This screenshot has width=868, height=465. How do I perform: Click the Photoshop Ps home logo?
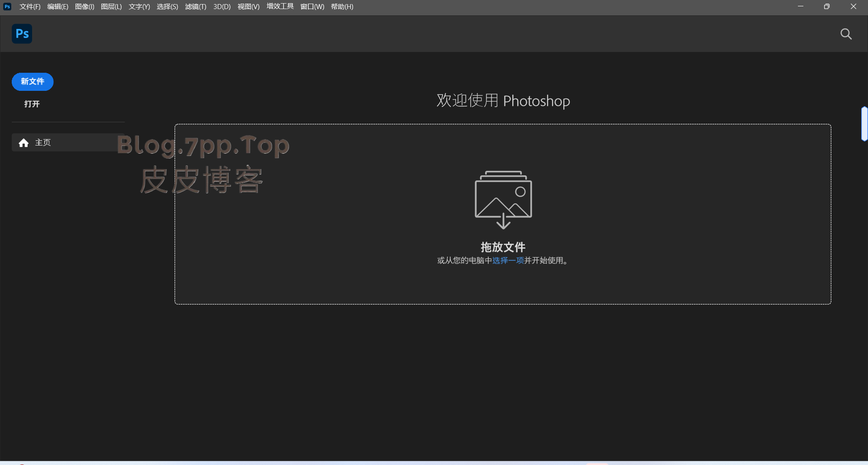pyautogui.click(x=22, y=34)
